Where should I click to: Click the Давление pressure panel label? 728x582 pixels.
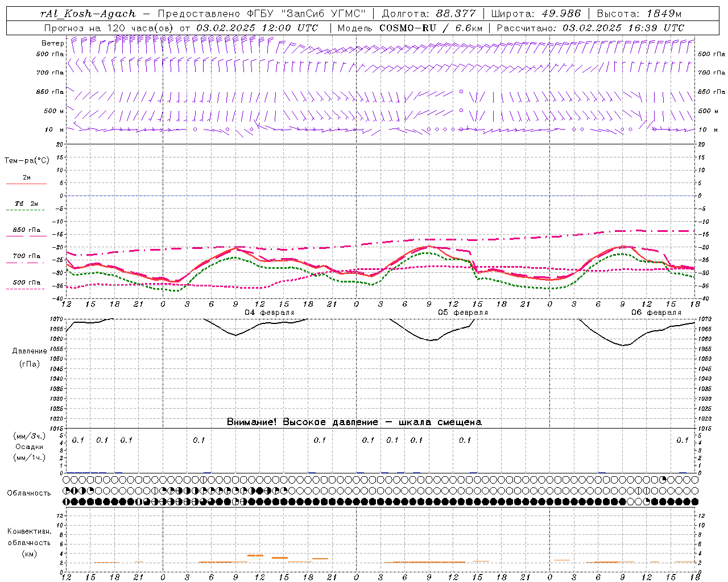[30, 351]
